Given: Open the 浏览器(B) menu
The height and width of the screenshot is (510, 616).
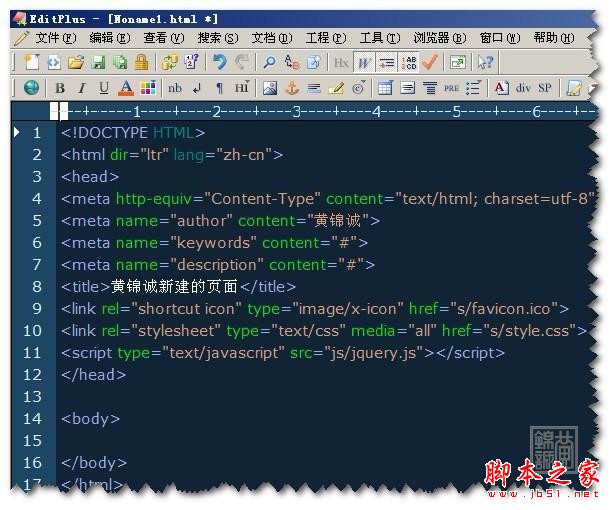Looking at the screenshot, I should [x=440, y=38].
